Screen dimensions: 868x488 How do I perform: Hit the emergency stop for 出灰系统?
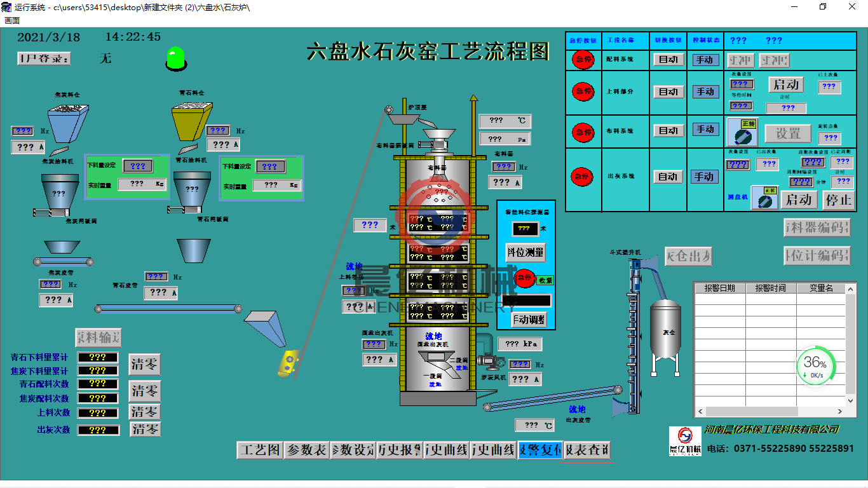click(583, 176)
